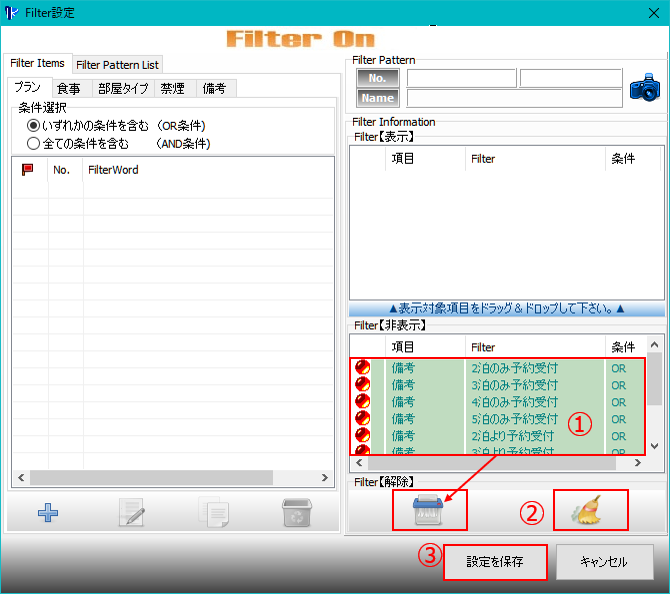
Task: Click the shredder remove-filter icon
Action: pyautogui.click(x=428, y=511)
